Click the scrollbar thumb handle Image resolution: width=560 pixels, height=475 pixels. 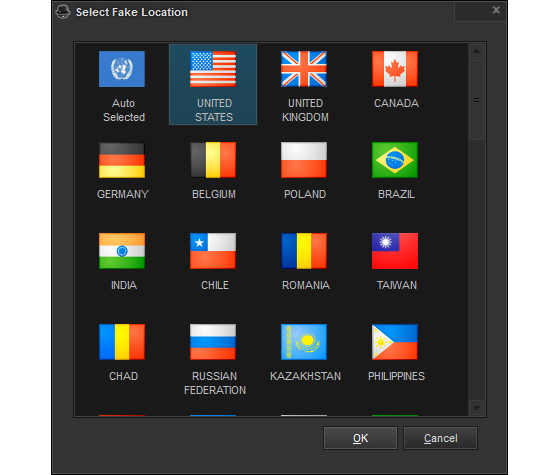pyautogui.click(x=476, y=100)
